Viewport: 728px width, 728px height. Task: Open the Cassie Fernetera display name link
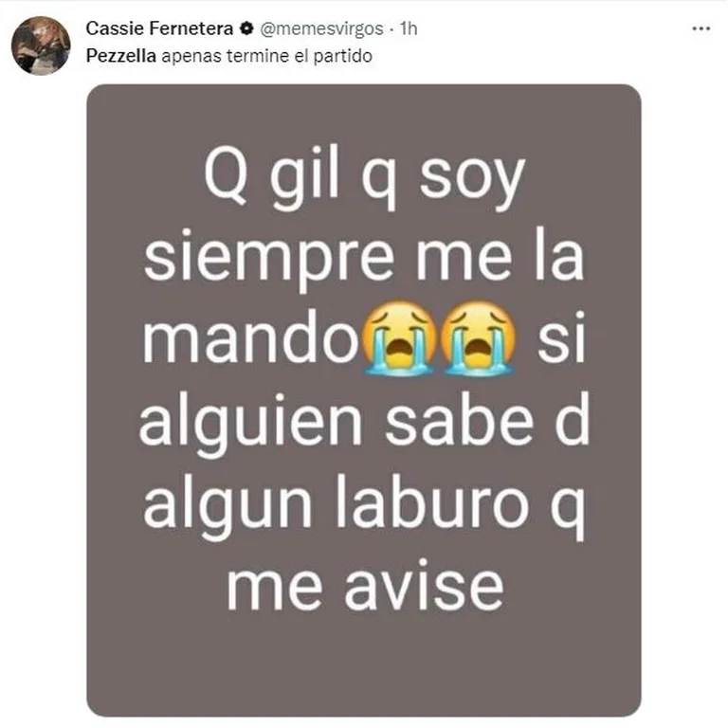(x=159, y=28)
